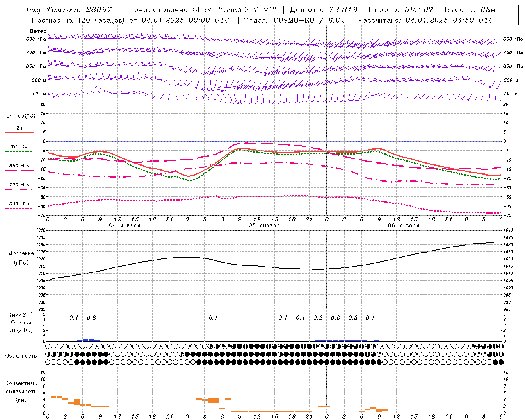Click the "Давление" panel label
Viewport: 525px width, 420px height.
[21, 253]
